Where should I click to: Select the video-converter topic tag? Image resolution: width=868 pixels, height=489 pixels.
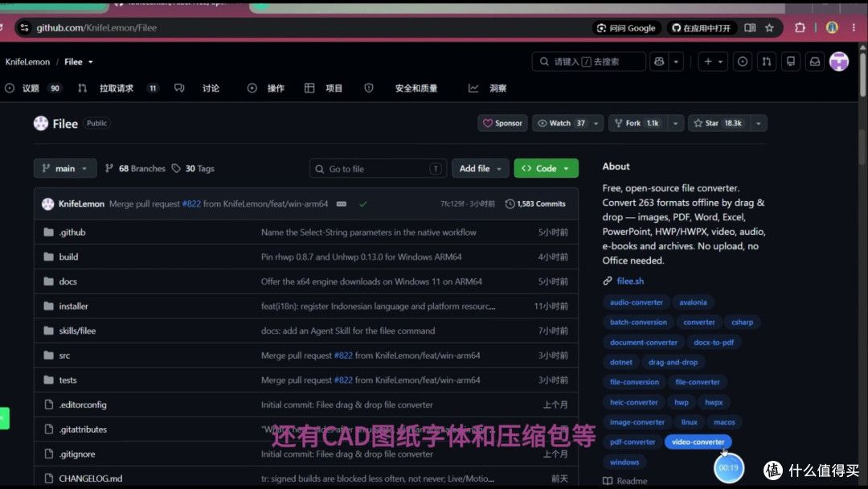[698, 442]
